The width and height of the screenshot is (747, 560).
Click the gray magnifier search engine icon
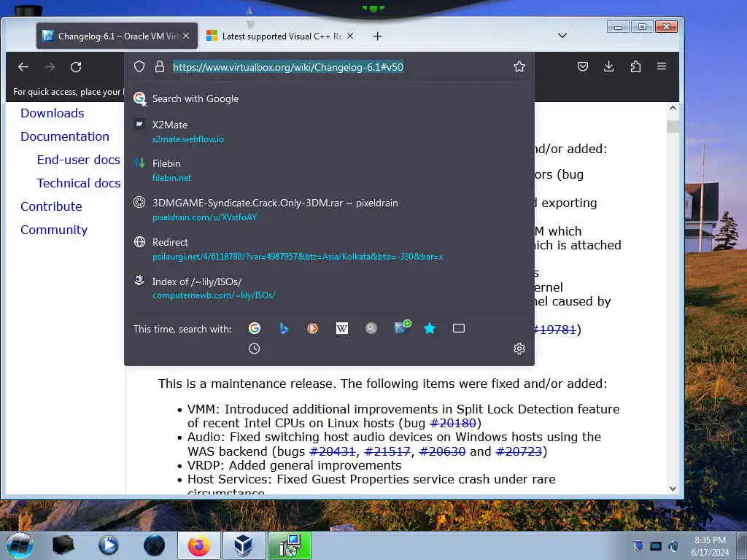(371, 328)
